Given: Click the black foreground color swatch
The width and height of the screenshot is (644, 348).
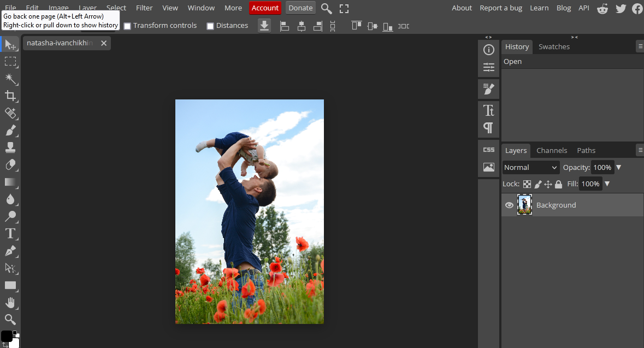Looking at the screenshot, I should 6,336.
